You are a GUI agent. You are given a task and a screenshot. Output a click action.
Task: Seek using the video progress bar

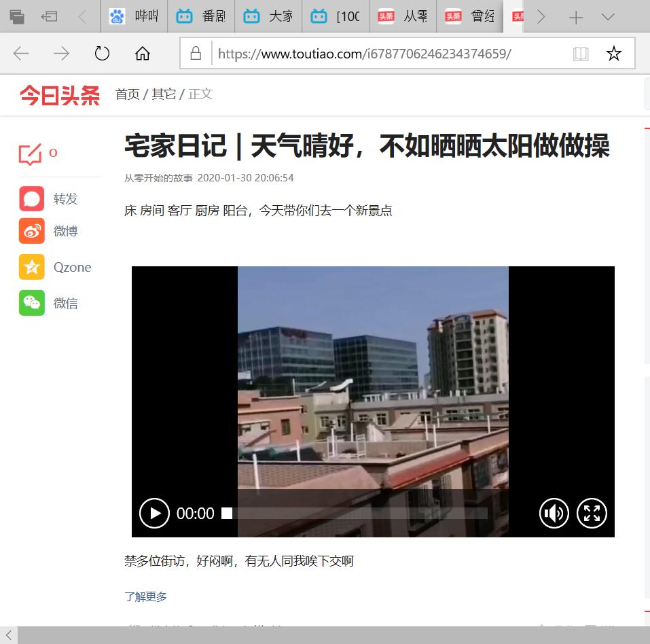pos(353,513)
